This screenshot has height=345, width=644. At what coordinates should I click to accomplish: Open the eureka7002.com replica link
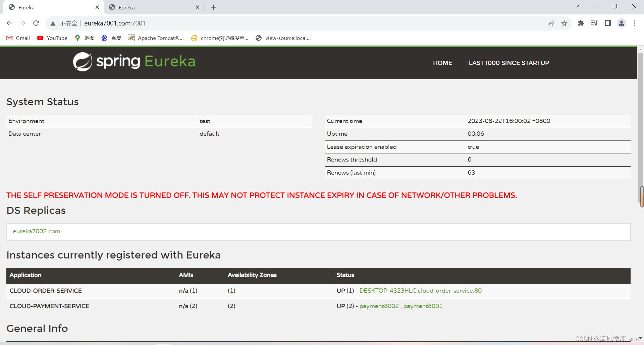(37, 231)
